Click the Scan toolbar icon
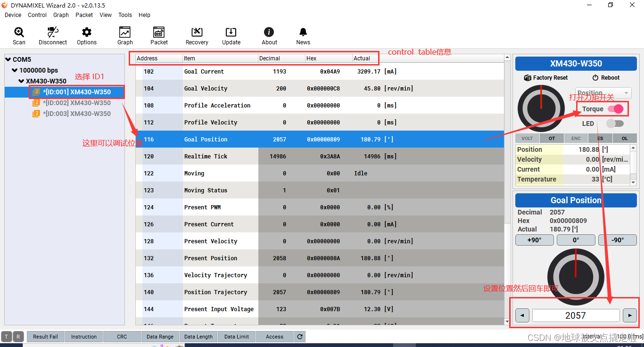The width and height of the screenshot is (644, 347). [x=19, y=35]
